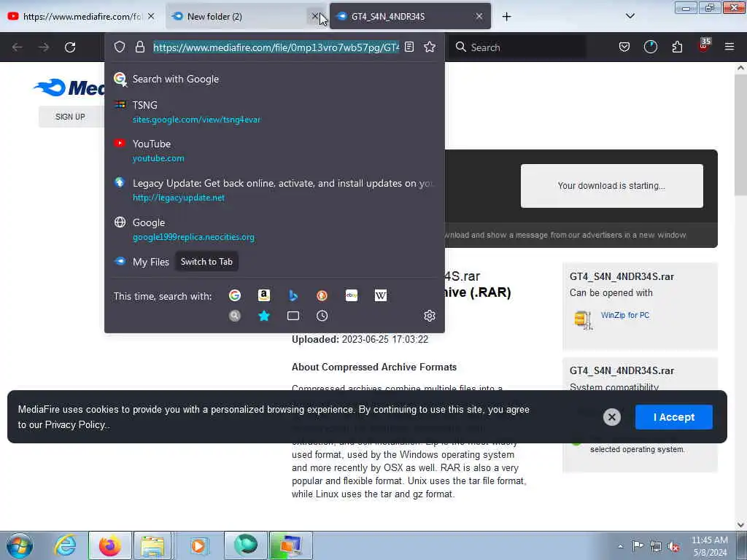
Task: Close the New folder (2) tab
Action: coord(315,16)
